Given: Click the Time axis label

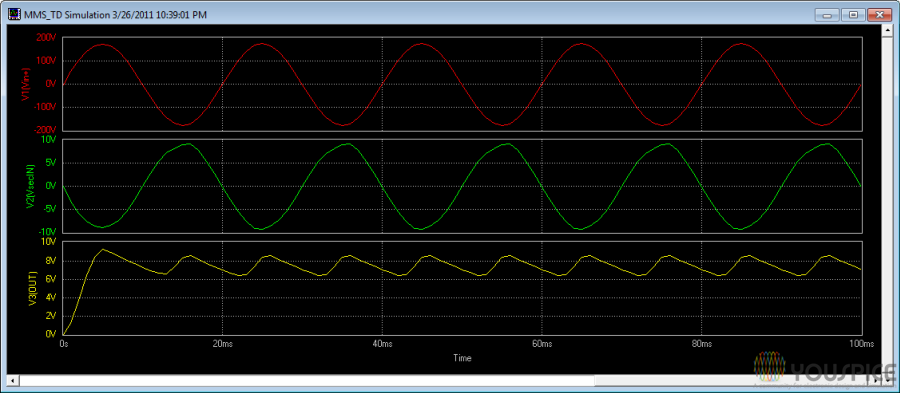Looking at the screenshot, I should tap(462, 358).
